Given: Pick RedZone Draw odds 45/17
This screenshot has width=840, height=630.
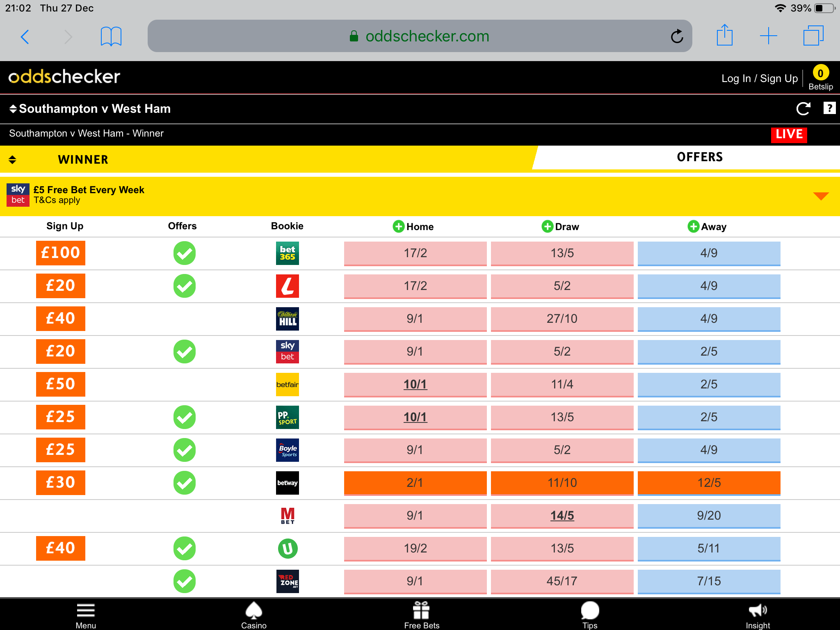Looking at the screenshot, I should coord(562,582).
